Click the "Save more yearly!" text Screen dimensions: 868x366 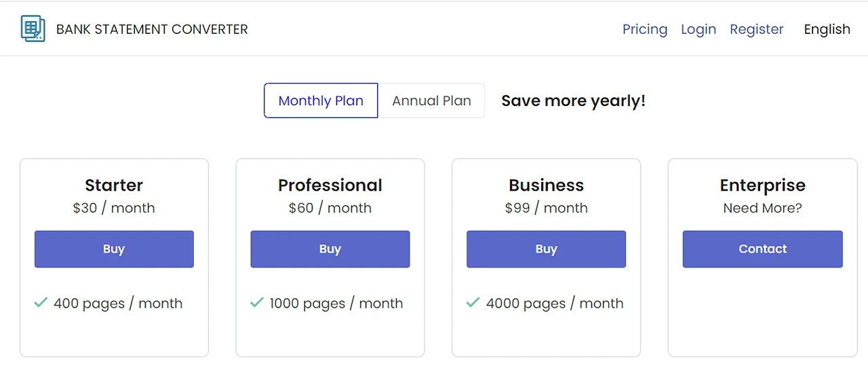click(573, 100)
